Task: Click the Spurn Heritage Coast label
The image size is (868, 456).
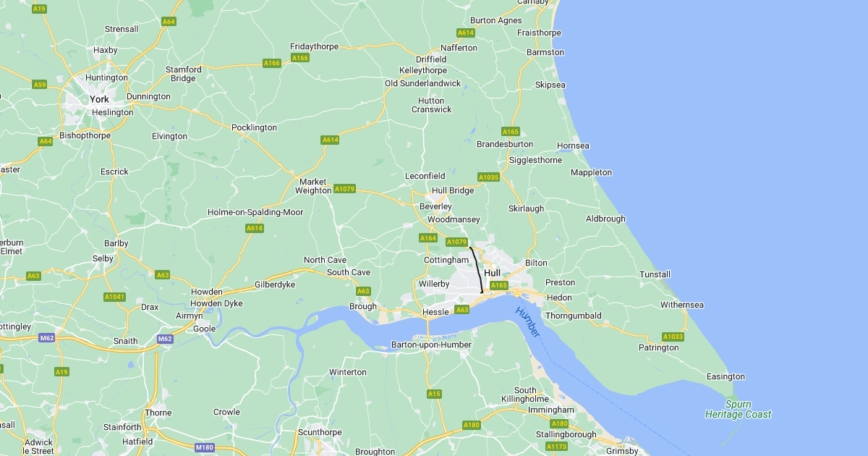Action: tap(738, 410)
